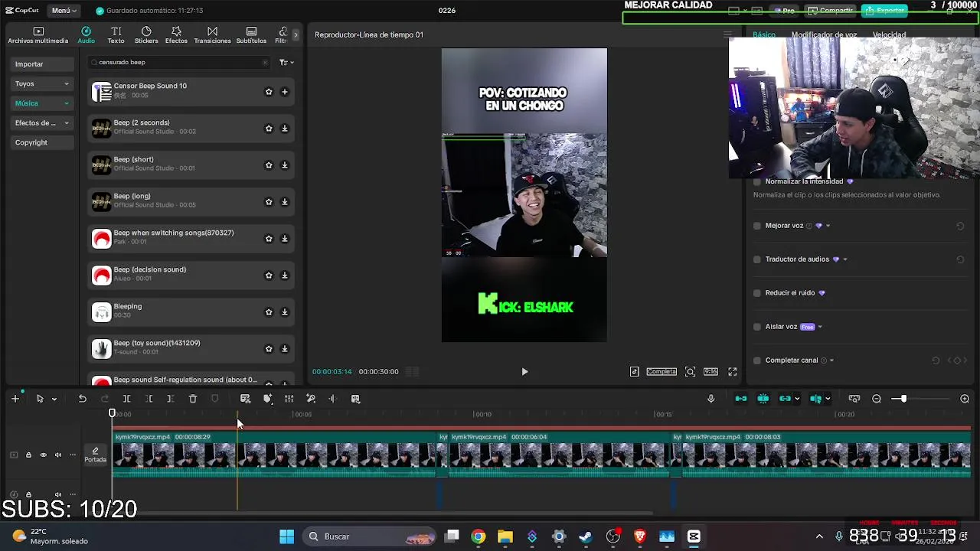The height and width of the screenshot is (551, 980).
Task: Open the audio filter dropdown
Action: coord(286,63)
